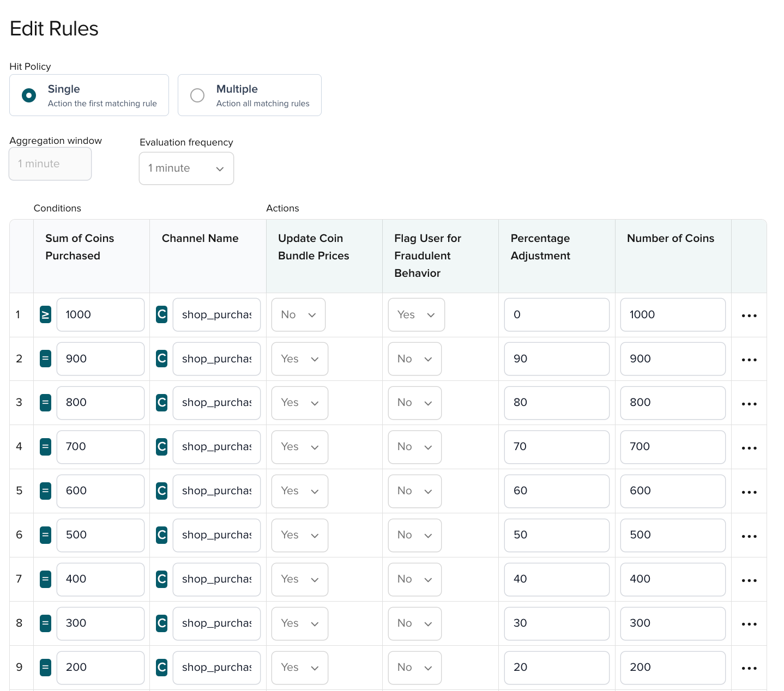Open the Evaluation frequency dropdown
The width and height of the screenshot is (784, 691).
point(186,168)
